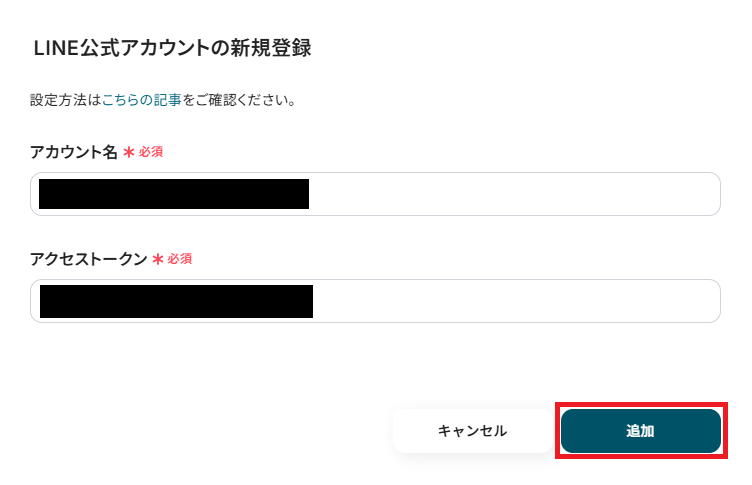Click the アクセストークン field label
Image resolution: width=752 pixels, height=485 pixels.
pos(88,259)
